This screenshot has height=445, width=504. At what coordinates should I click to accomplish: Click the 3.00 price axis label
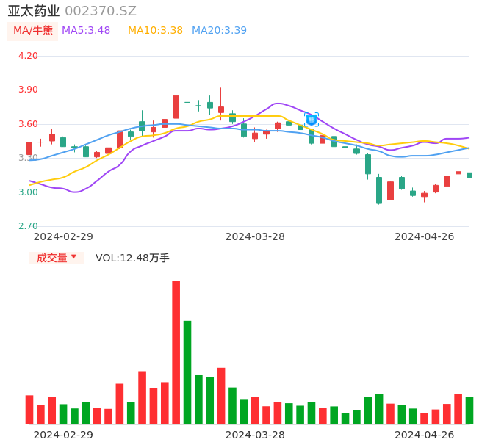(27, 192)
